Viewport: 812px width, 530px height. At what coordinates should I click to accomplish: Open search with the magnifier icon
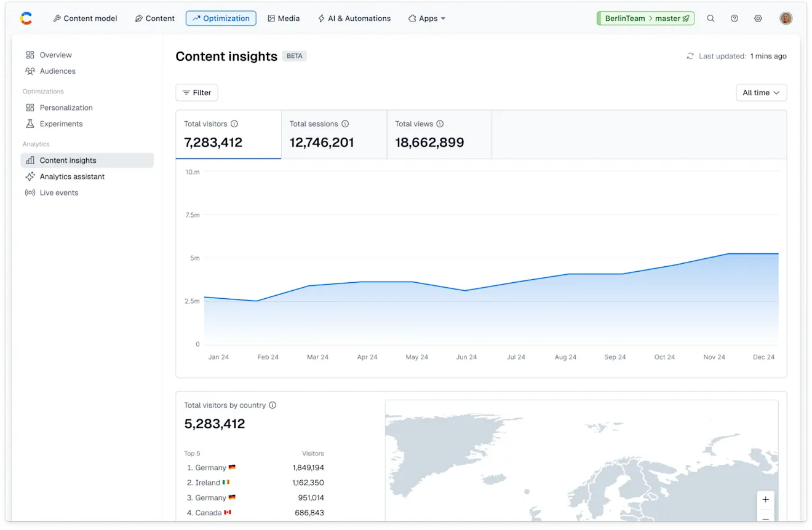(x=710, y=18)
